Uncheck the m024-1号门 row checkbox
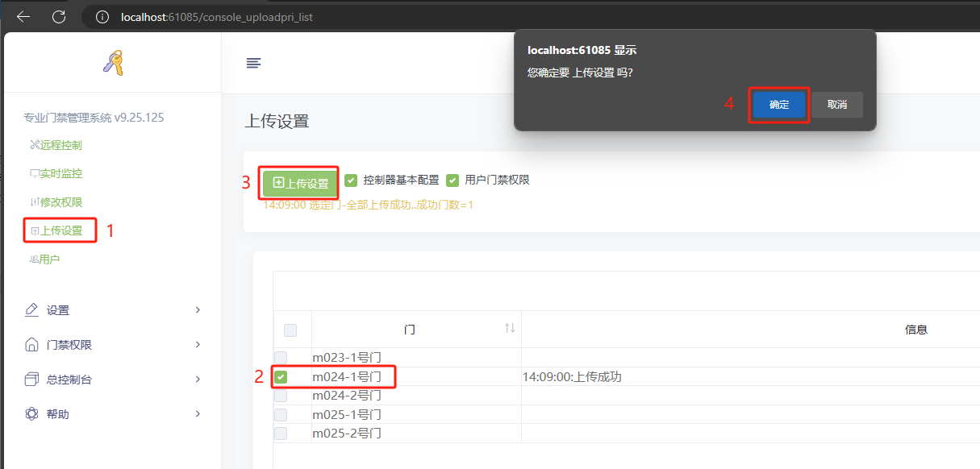Image resolution: width=980 pixels, height=469 pixels. (x=281, y=376)
